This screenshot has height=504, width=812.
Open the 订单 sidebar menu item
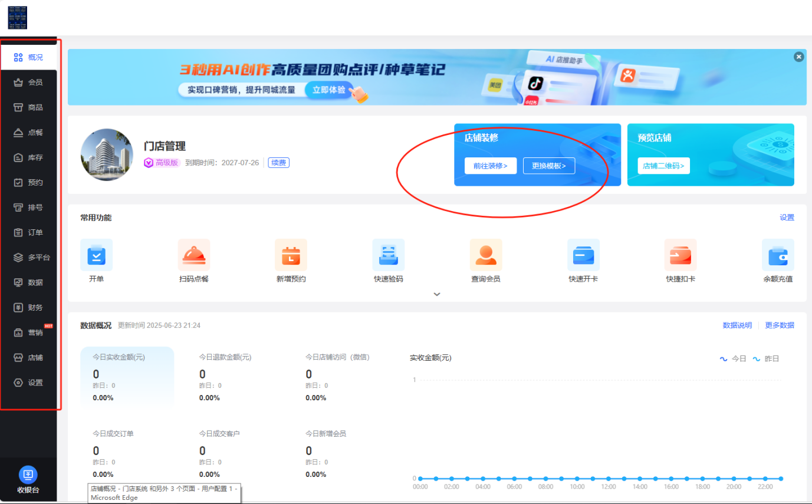(28, 232)
